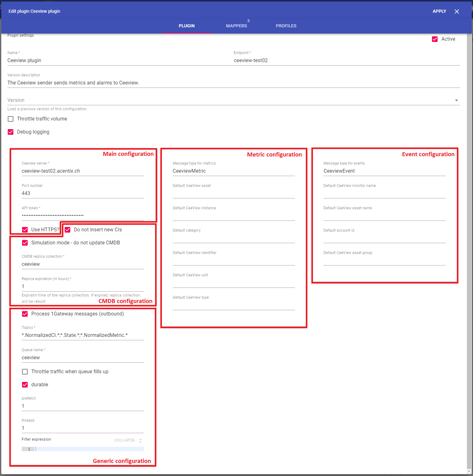
Task: Click the APPLY button
Action: 439,11
